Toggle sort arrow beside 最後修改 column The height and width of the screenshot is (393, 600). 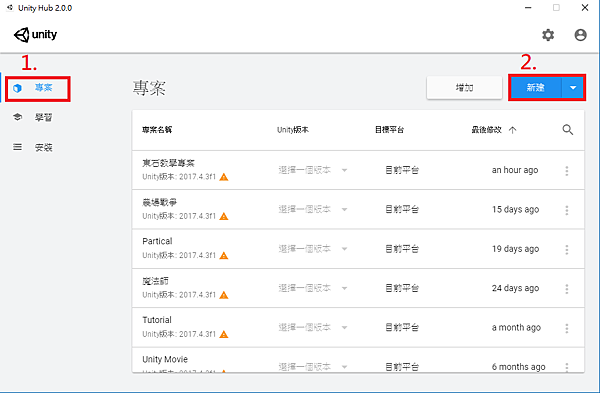click(x=512, y=130)
